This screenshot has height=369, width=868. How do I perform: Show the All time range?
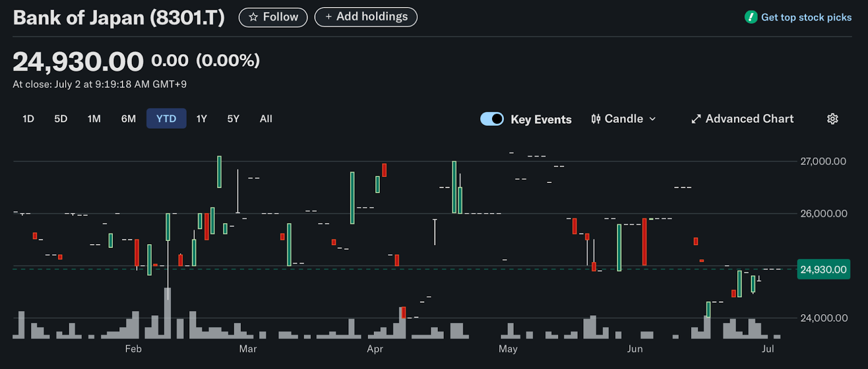tap(266, 119)
